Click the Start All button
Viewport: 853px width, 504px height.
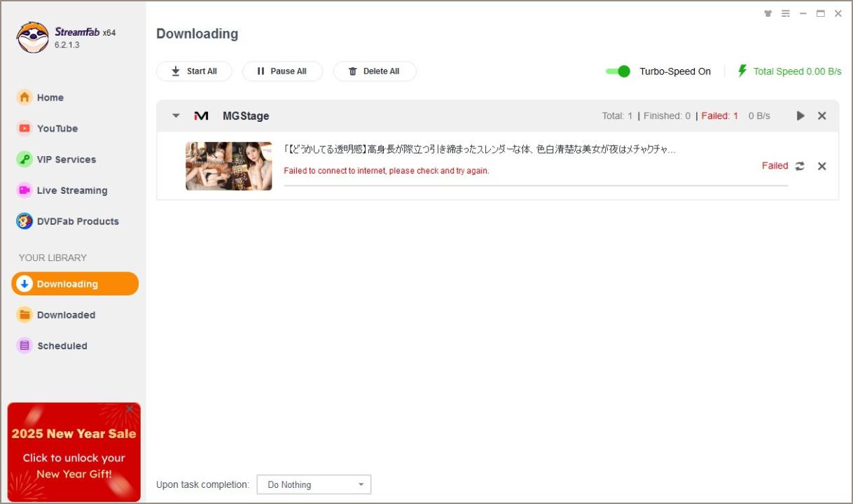coord(194,71)
